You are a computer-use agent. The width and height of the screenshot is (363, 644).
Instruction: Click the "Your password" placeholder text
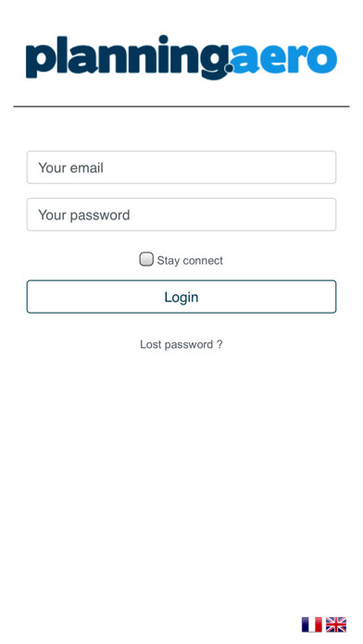[x=84, y=216]
